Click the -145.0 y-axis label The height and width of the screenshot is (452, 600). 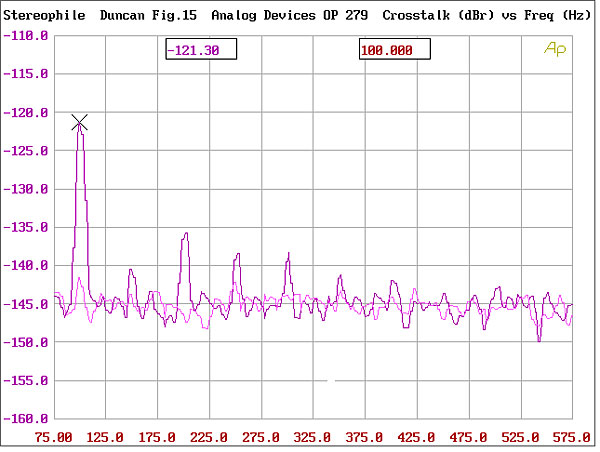click(x=26, y=304)
